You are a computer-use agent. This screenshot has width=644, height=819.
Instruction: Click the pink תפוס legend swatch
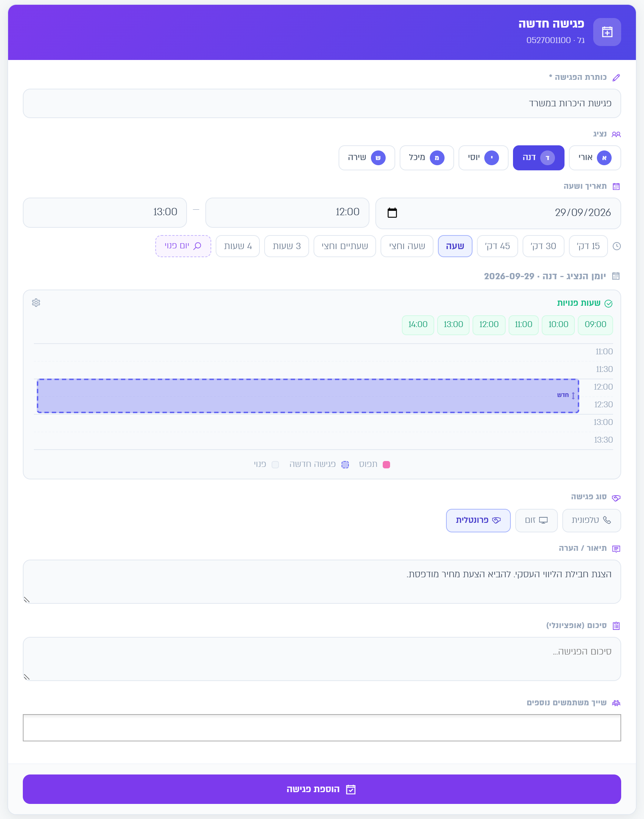[x=386, y=465]
